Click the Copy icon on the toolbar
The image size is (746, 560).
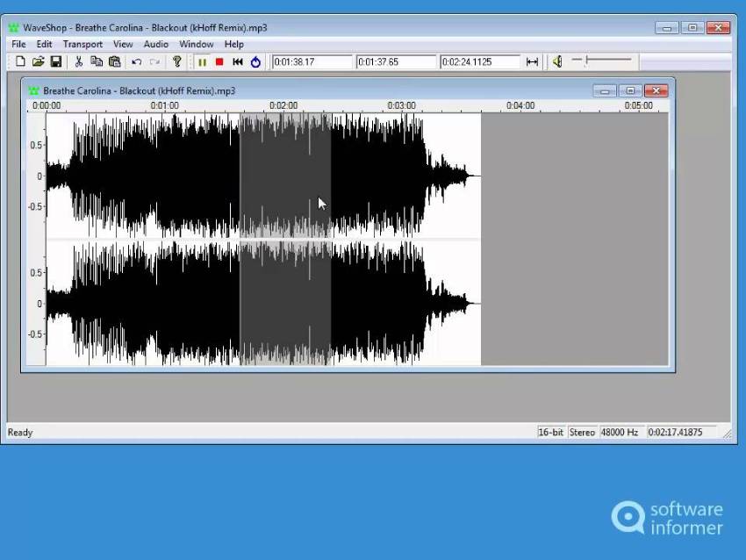pyautogui.click(x=97, y=61)
